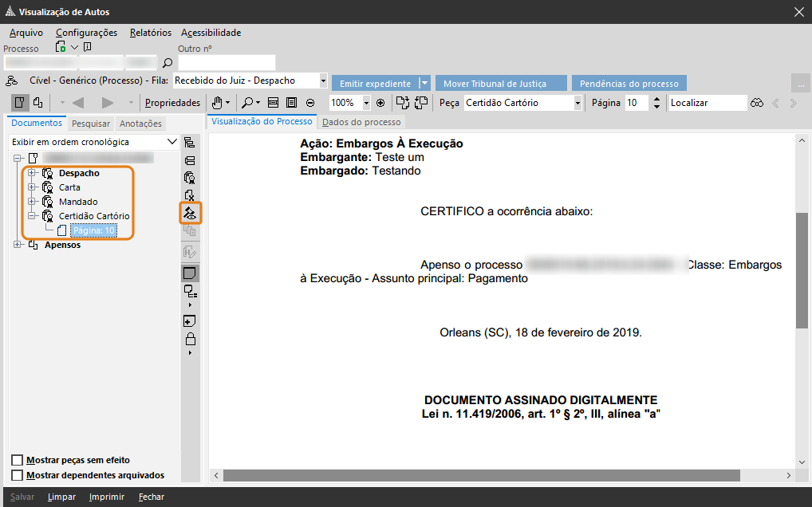Screen dimensions: 812x507
Task: Enable Mostrar peças sem efeito checkbox
Action: [x=18, y=460]
